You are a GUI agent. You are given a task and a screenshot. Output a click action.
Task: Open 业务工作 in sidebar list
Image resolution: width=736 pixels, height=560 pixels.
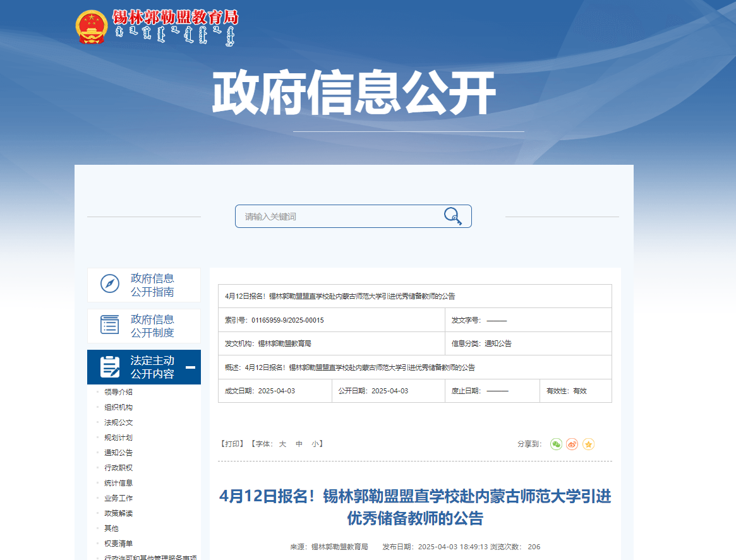118,498
